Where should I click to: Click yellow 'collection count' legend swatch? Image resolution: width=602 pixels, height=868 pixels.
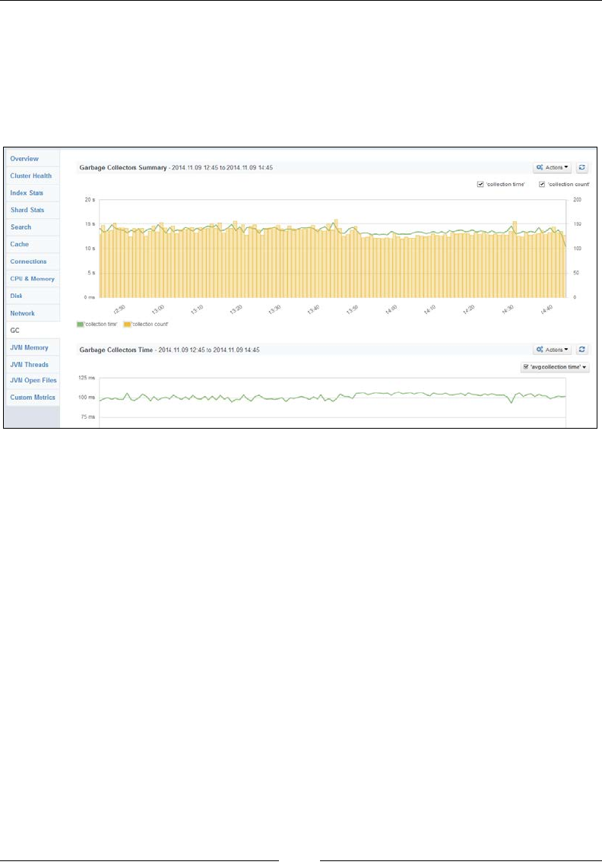pos(128,325)
